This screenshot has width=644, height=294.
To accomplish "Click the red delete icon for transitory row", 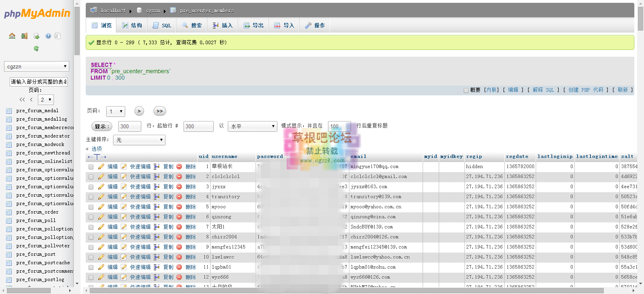I will coord(179,197).
